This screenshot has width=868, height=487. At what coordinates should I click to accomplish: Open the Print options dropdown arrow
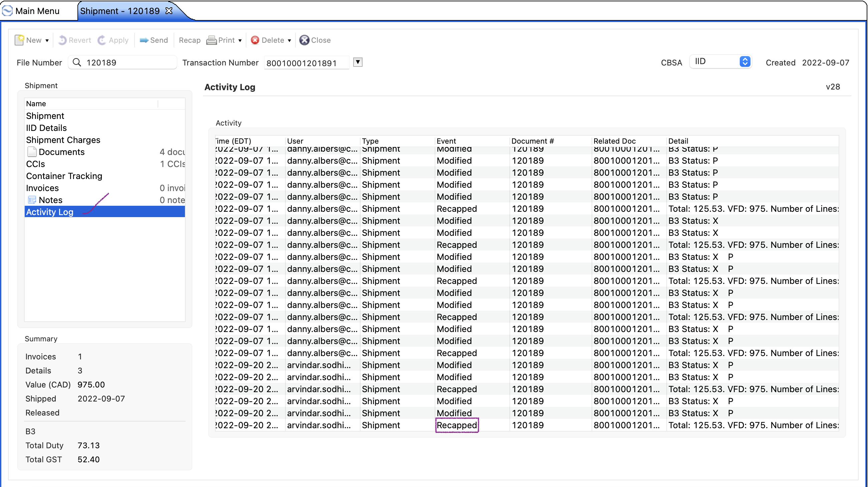pos(240,40)
